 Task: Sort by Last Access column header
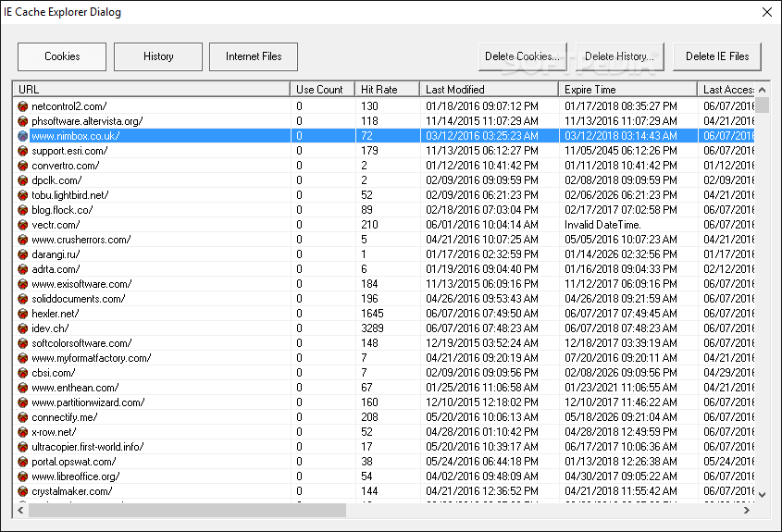tap(726, 89)
